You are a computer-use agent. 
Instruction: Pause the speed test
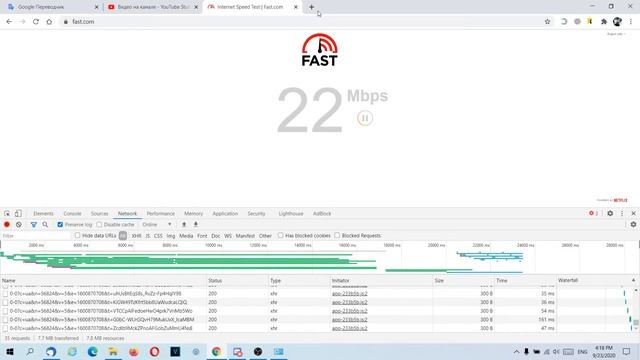364,118
